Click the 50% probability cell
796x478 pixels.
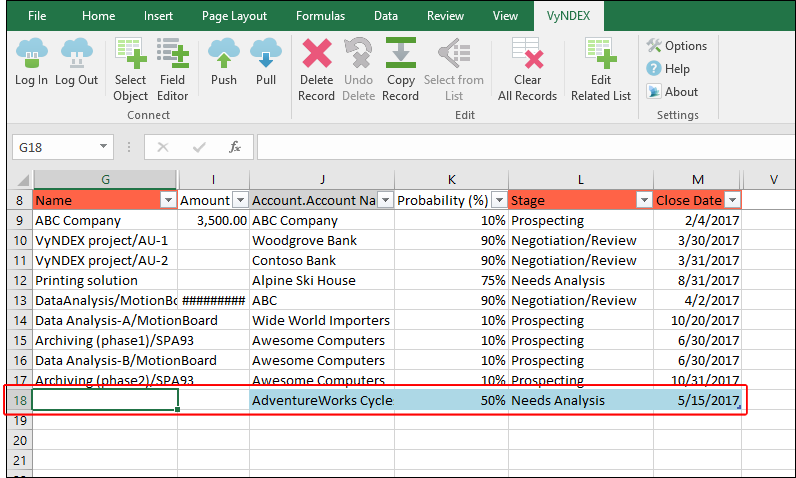pos(451,400)
